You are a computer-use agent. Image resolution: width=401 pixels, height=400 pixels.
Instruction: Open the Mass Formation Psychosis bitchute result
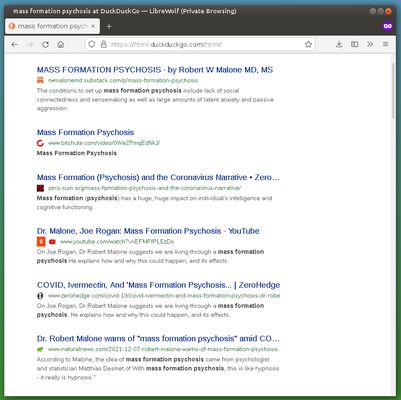85,132
